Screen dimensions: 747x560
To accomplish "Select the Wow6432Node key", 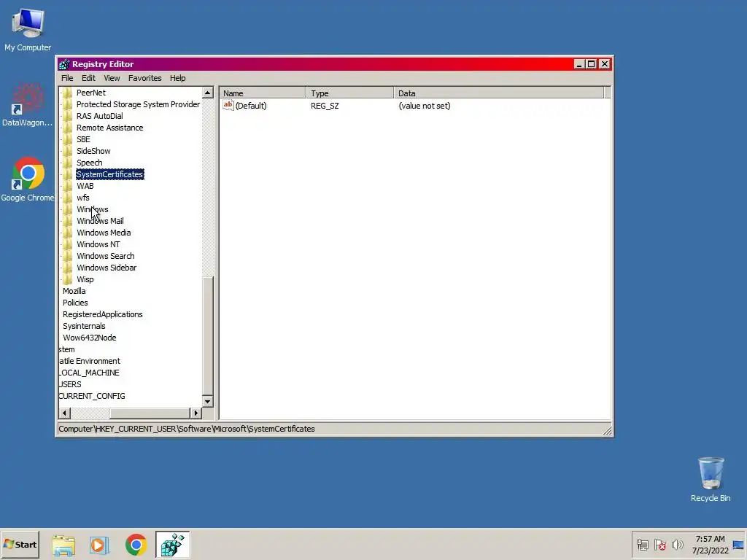I will click(x=89, y=338).
